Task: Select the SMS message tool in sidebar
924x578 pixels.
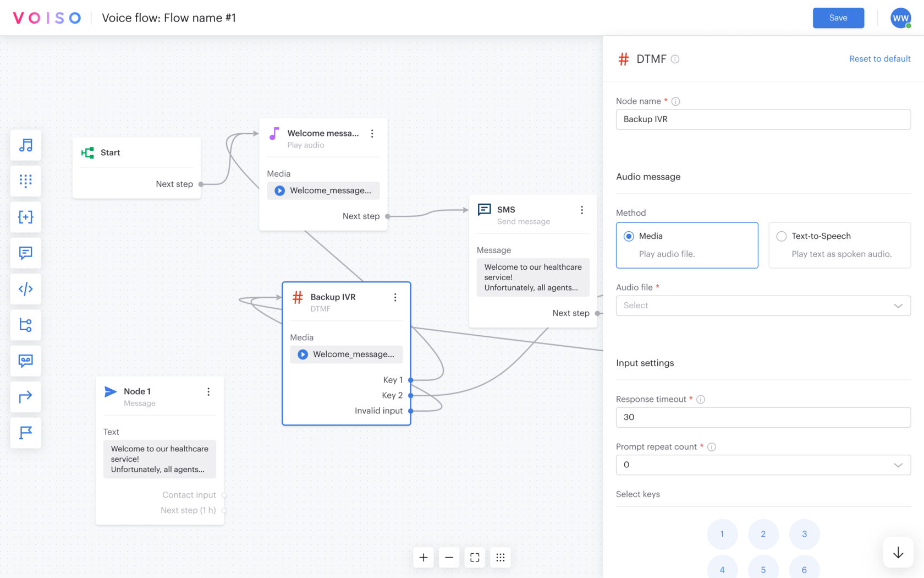Action: 26,253
